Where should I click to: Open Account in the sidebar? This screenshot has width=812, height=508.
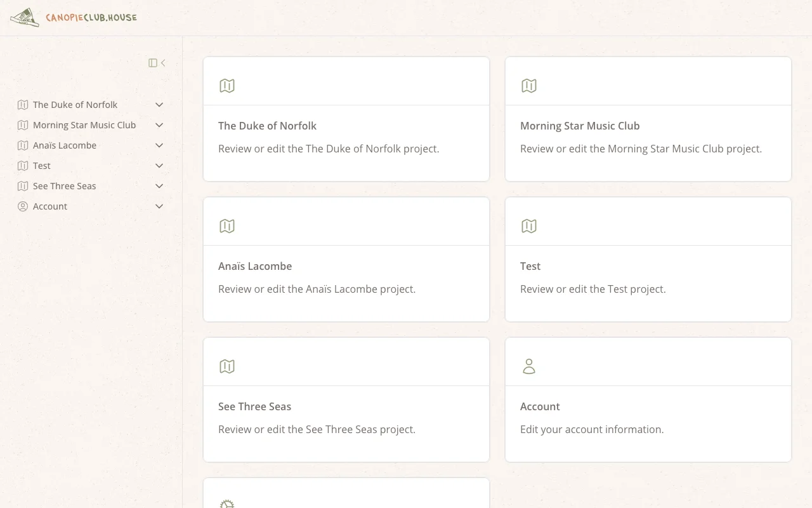point(50,206)
